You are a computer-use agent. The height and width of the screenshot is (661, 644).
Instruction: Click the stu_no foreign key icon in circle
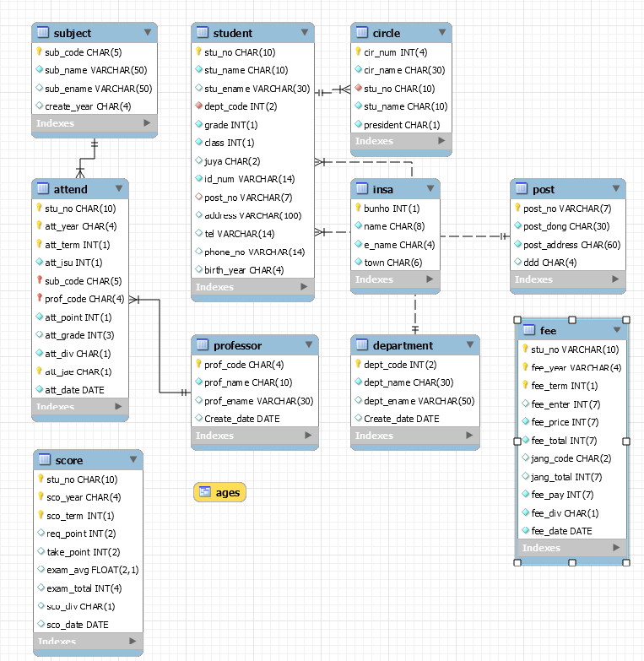tap(359, 88)
